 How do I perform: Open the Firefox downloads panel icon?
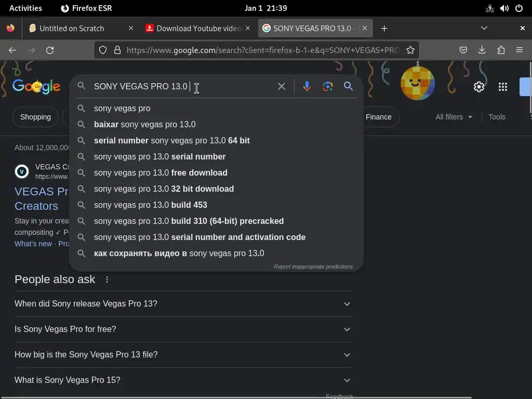click(482, 50)
